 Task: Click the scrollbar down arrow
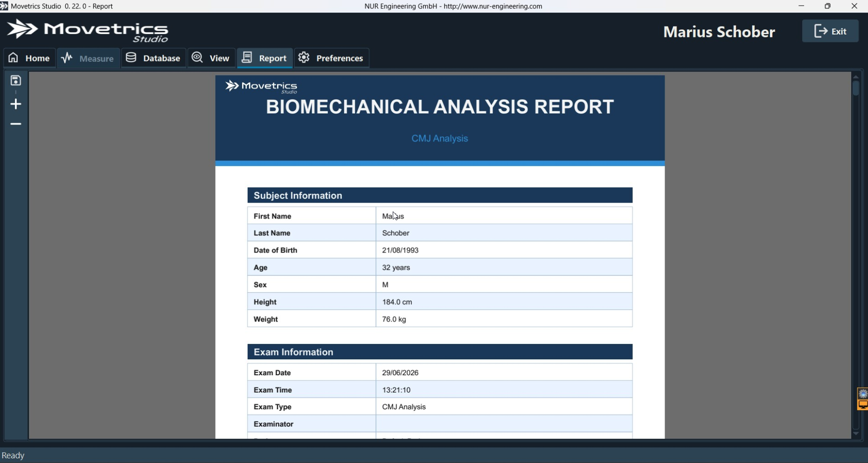[856, 434]
